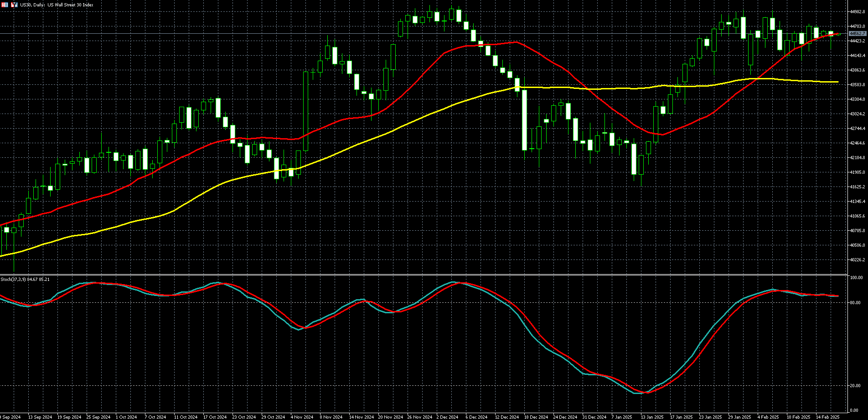Click the 100.00 stochastic scale label
868x420 pixels.
[857, 278]
